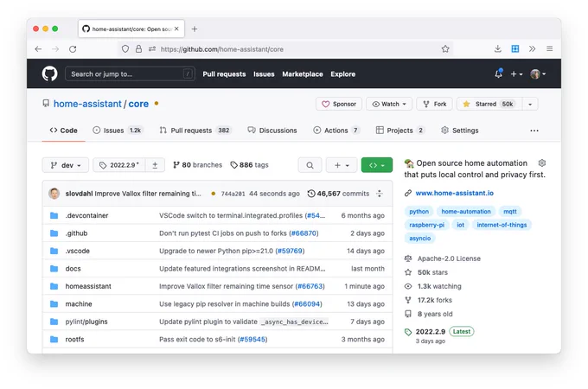Edit repository details with the gear icon

pyautogui.click(x=542, y=163)
